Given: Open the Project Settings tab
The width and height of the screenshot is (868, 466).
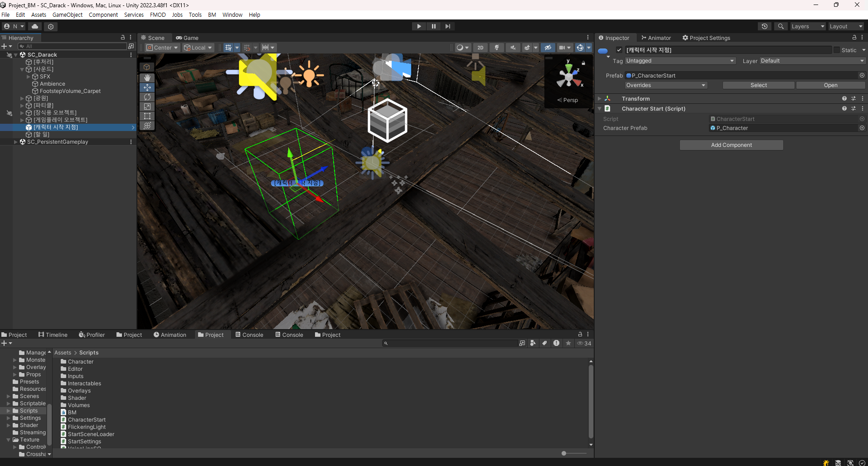Looking at the screenshot, I should (706, 38).
